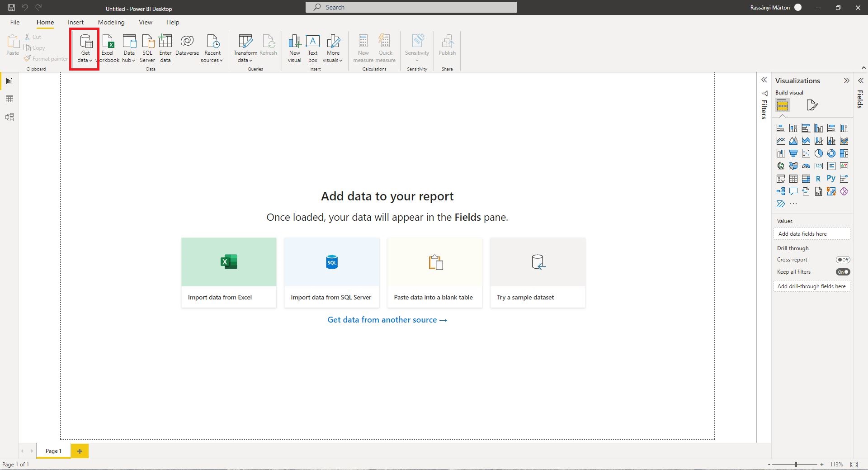This screenshot has height=470, width=868.
Task: Open Report view in left sidebar
Action: click(x=9, y=81)
